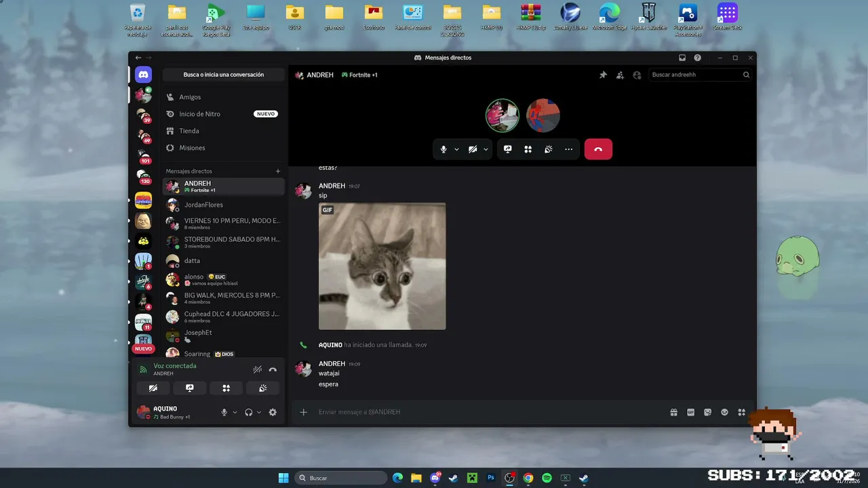Open user settings gear icon

point(273,412)
